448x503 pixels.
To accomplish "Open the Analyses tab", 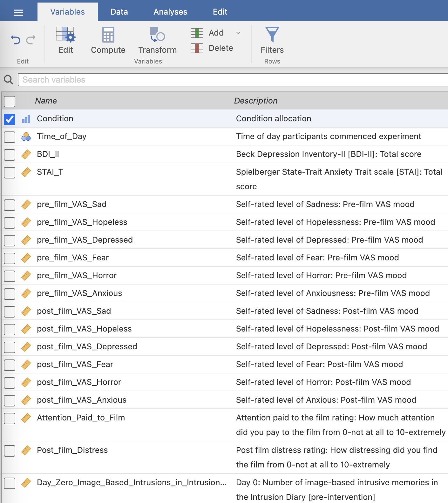I will point(170,12).
